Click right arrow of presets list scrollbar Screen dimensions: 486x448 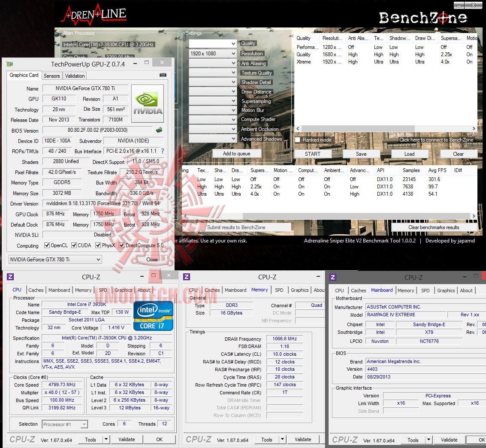point(474,128)
